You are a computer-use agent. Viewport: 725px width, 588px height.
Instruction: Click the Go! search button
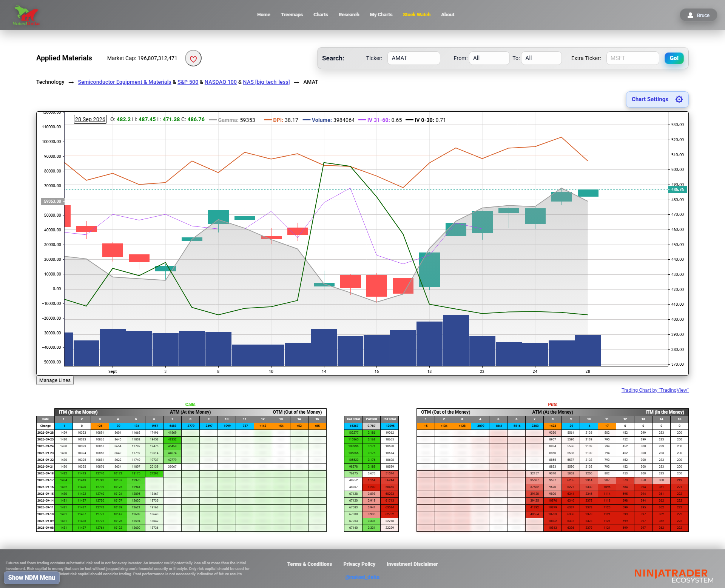tap(674, 58)
